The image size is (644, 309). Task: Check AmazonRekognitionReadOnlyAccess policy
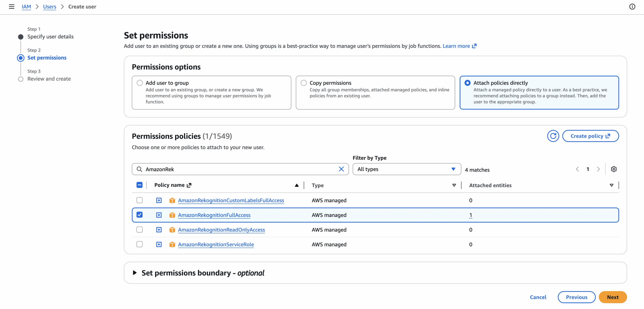coord(139,229)
